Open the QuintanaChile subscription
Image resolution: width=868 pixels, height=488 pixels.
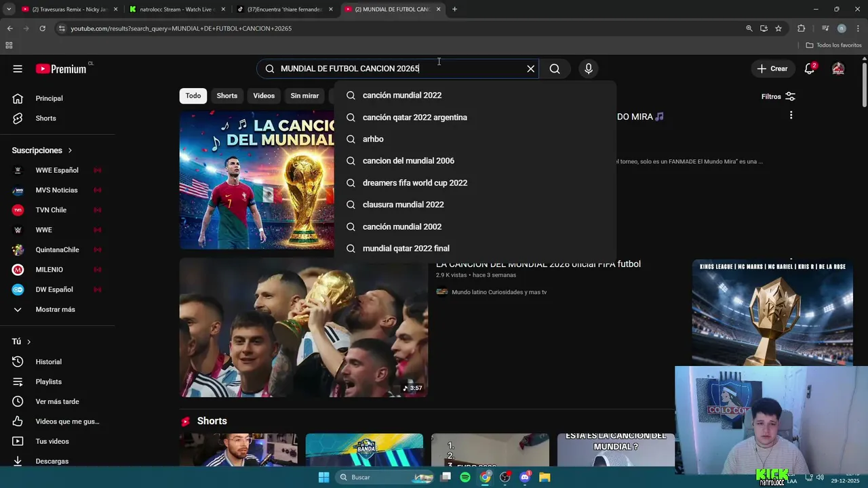click(x=58, y=249)
